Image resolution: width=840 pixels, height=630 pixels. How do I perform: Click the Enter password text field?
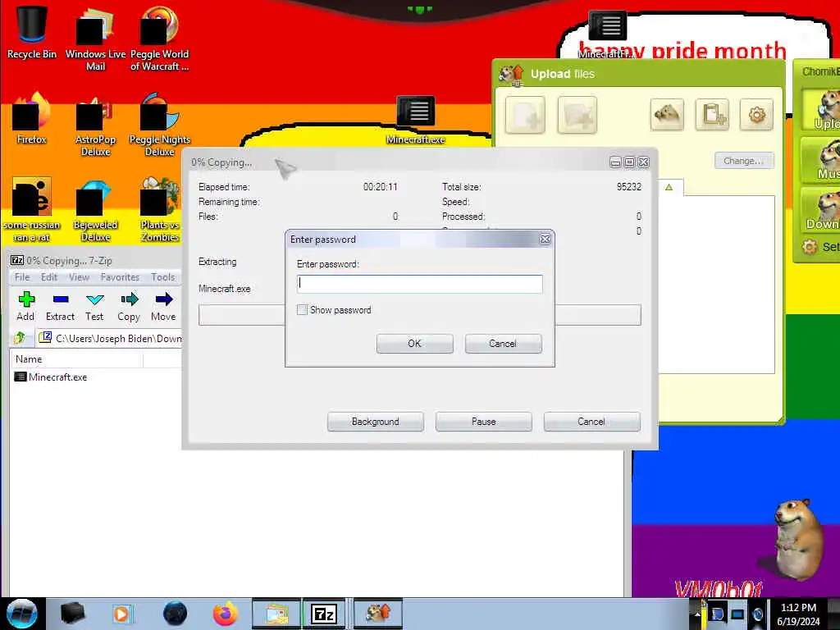pos(419,283)
